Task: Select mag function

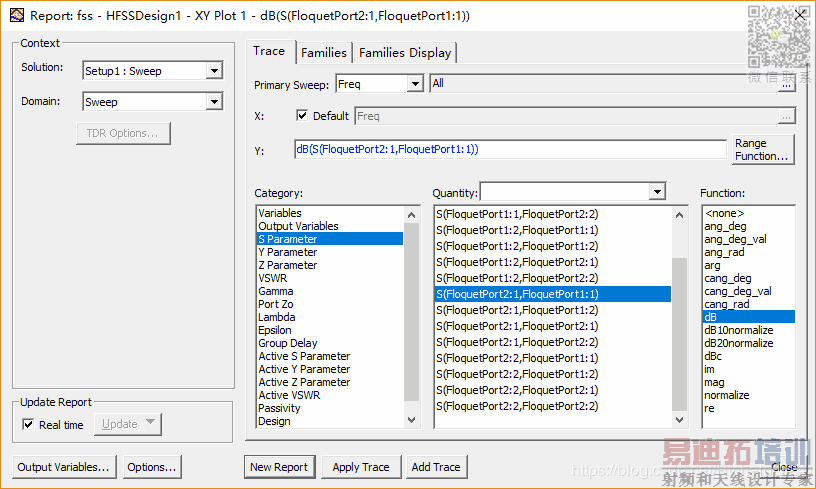Action: (x=714, y=382)
